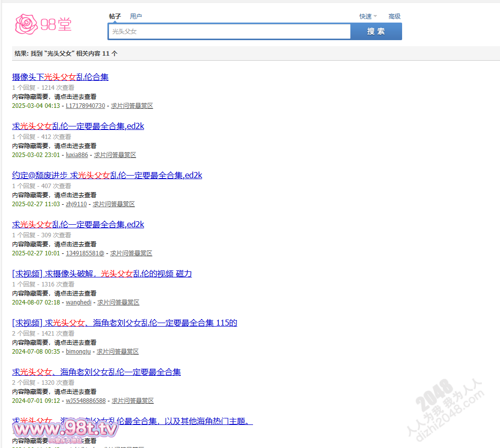
Task: Open author link 1349185581@
Action: pyautogui.click(x=85, y=253)
